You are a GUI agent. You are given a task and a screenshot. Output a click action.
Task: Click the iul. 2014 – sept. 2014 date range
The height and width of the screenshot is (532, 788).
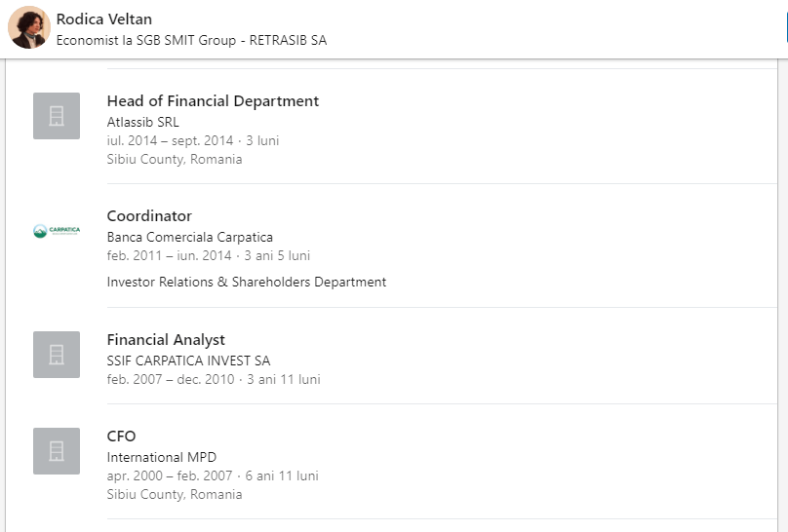[171, 141]
